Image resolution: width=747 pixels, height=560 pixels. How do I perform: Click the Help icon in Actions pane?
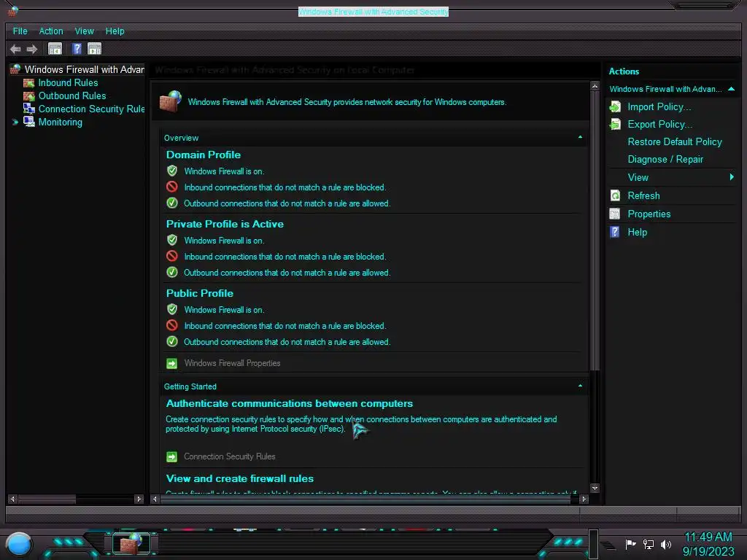(x=615, y=232)
